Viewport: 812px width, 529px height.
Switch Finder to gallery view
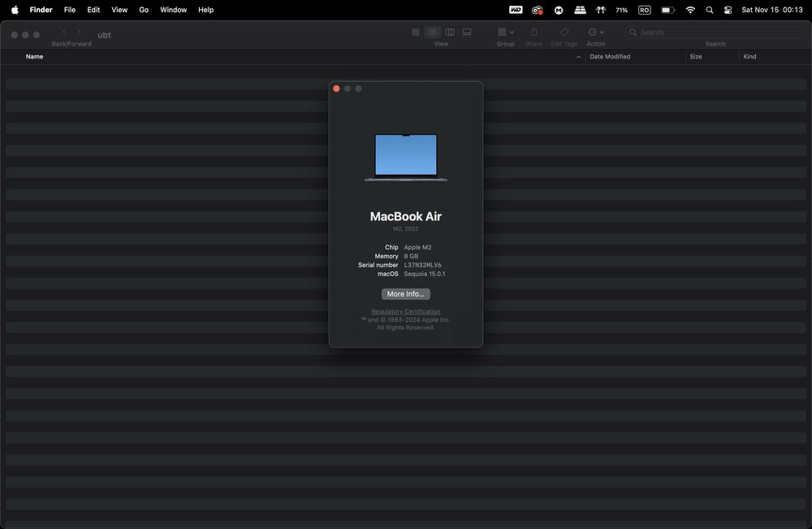pyautogui.click(x=467, y=33)
